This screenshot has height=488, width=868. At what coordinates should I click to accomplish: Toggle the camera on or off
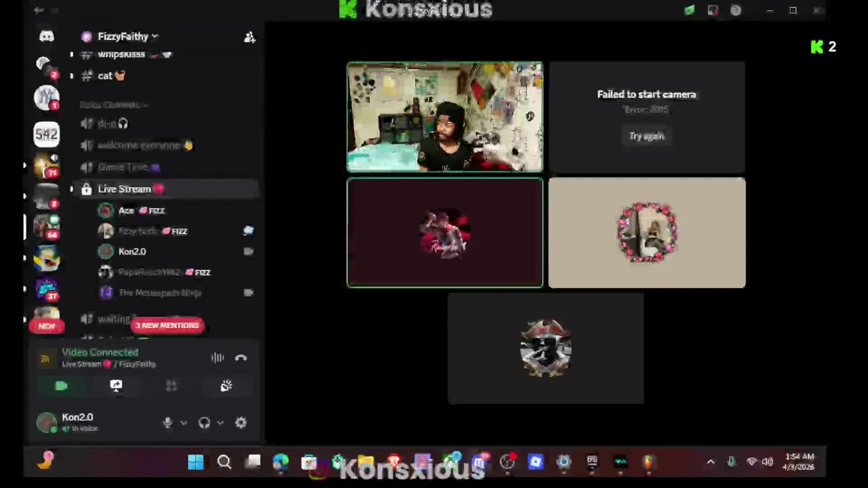[x=61, y=386]
